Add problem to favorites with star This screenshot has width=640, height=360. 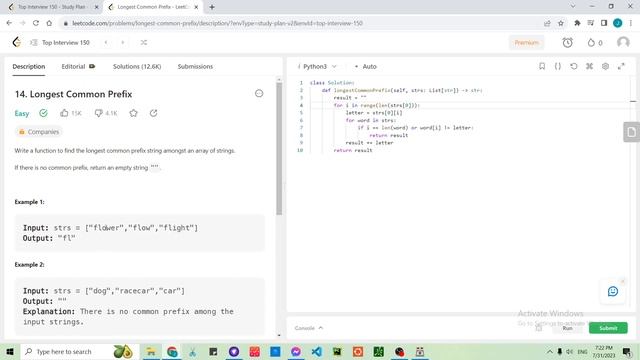click(133, 113)
